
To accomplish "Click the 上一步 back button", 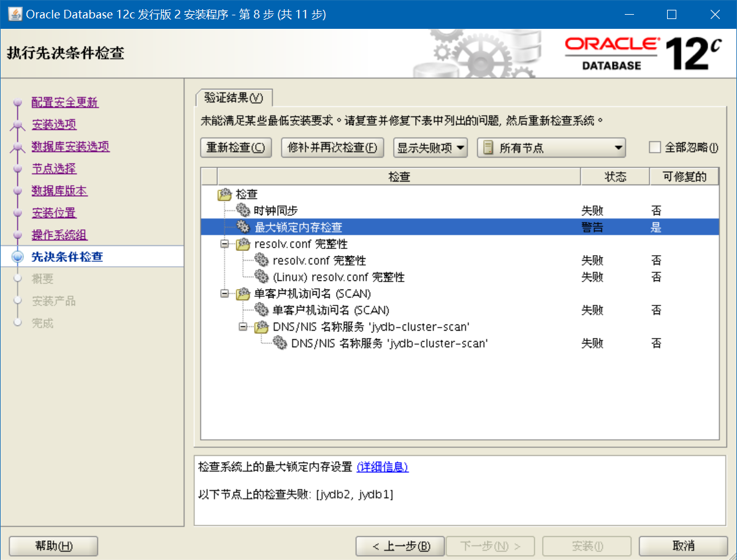I will pyautogui.click(x=400, y=546).
